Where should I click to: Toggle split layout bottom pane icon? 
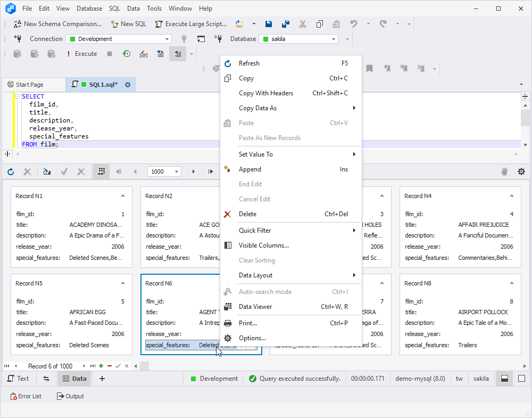tap(504, 378)
